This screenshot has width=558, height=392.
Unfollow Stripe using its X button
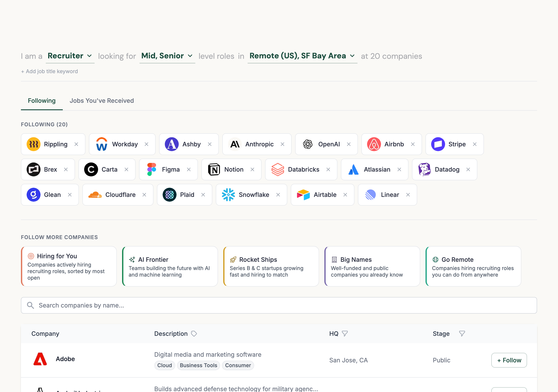click(475, 144)
